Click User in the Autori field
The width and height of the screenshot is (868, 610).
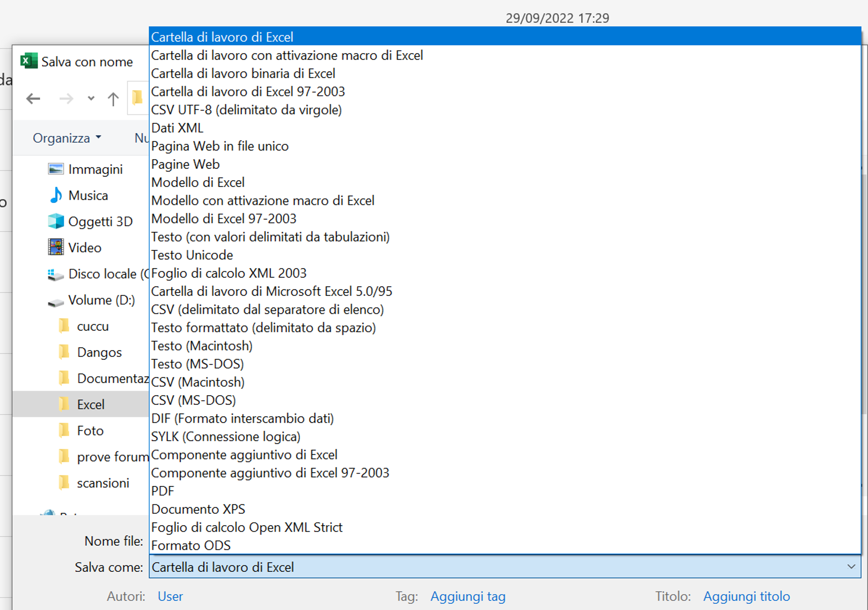point(170,596)
